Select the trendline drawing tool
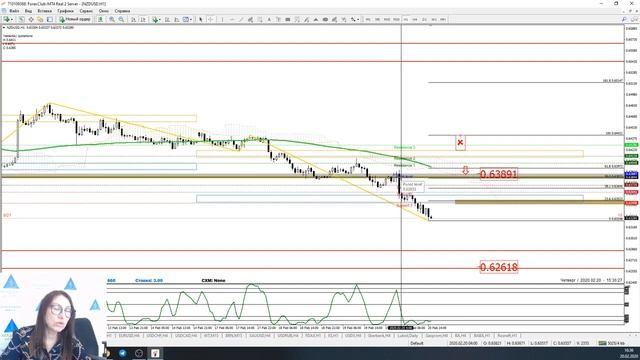Screen dimensions: 640x360 [241, 19]
